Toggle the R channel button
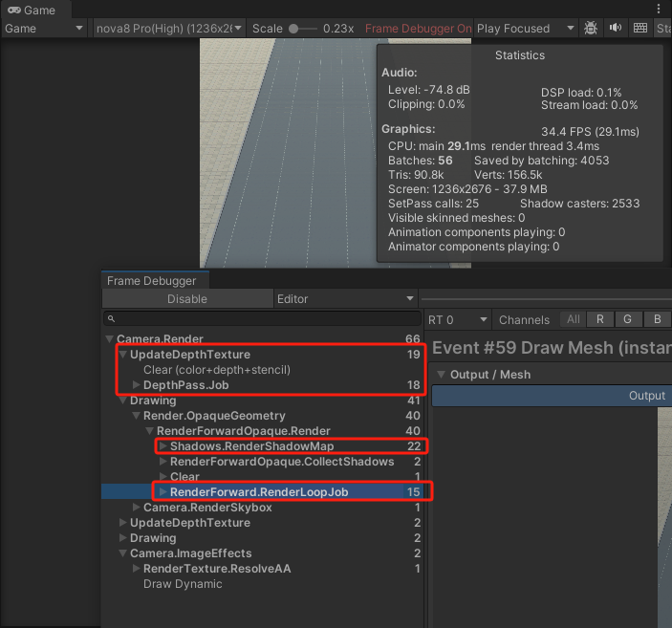 tap(600, 319)
